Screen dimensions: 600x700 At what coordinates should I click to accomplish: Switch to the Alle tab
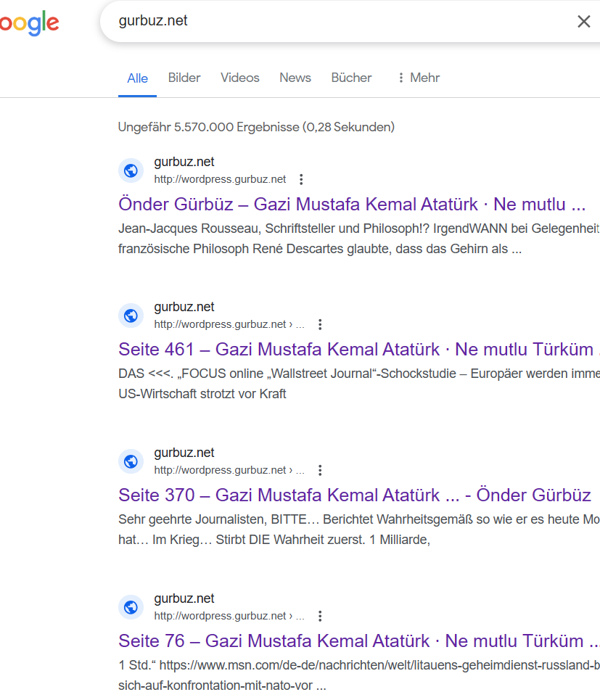[138, 78]
